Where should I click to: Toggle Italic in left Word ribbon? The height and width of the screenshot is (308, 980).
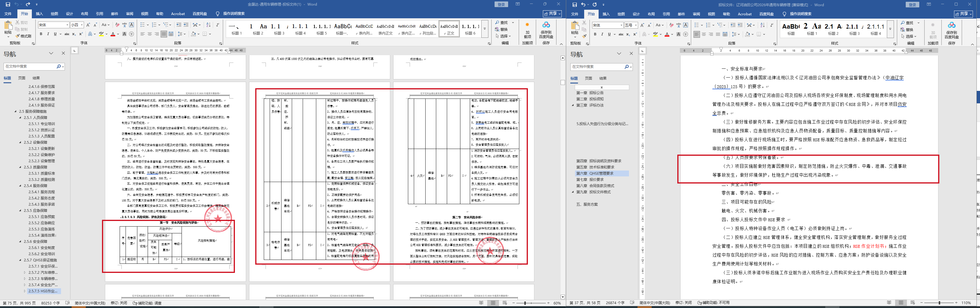(x=48, y=34)
